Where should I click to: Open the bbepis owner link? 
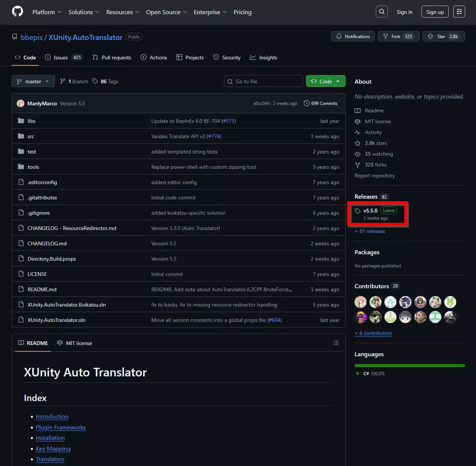[32, 37]
